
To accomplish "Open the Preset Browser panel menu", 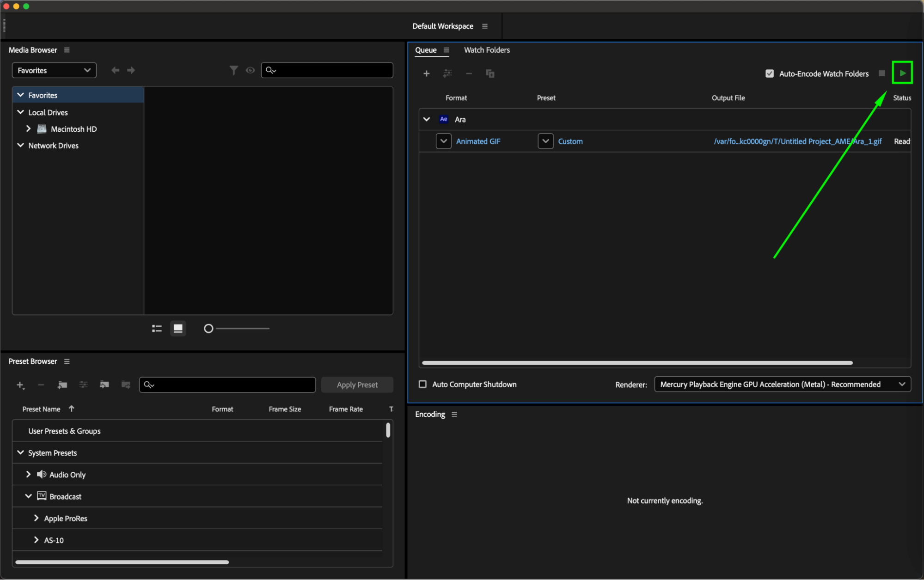I will pyautogui.click(x=67, y=361).
